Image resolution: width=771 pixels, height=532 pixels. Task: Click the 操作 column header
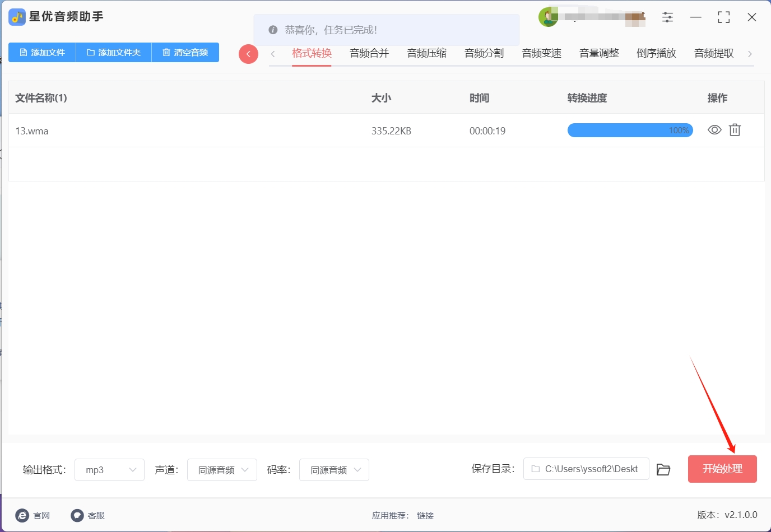(x=717, y=98)
